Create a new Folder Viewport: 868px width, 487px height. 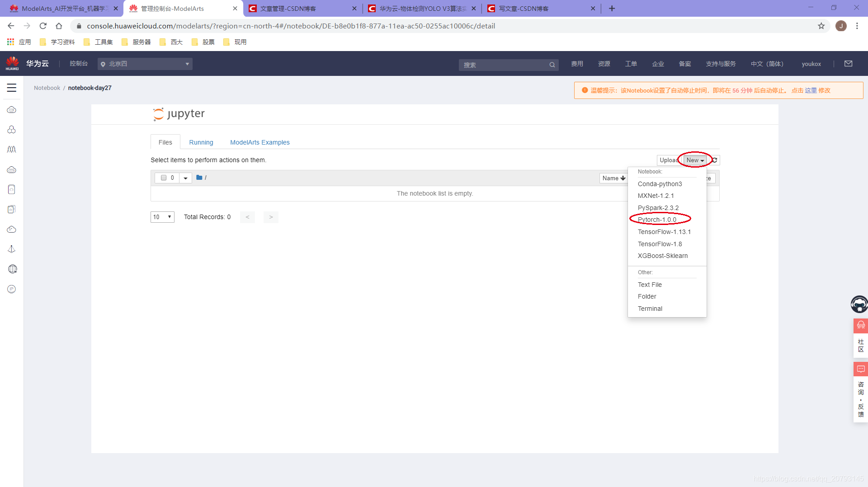click(x=647, y=296)
